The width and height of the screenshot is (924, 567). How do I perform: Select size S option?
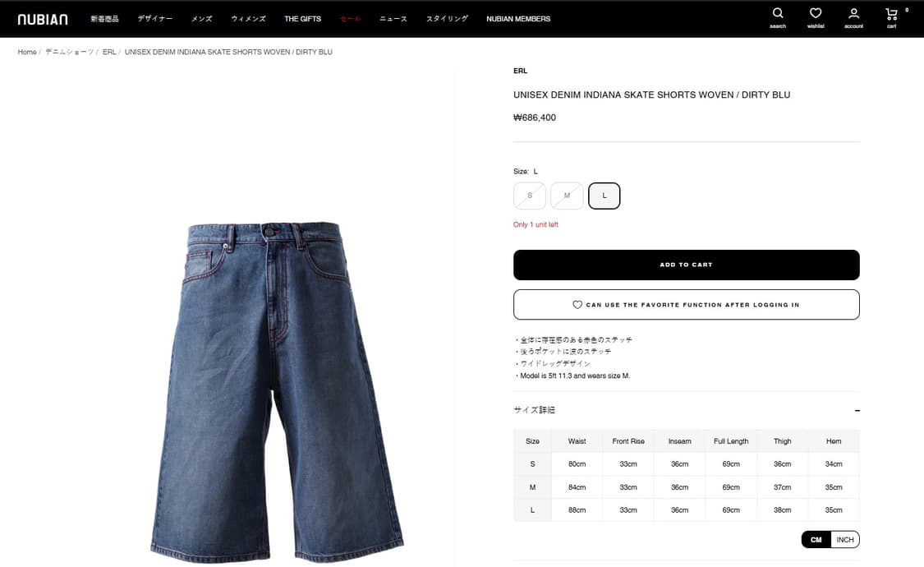tap(529, 196)
